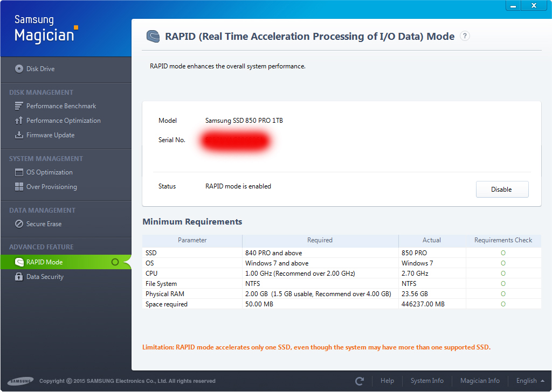This screenshot has height=392, width=552.
Task: Click the Over Provisioning grid icon
Action: tap(19, 187)
